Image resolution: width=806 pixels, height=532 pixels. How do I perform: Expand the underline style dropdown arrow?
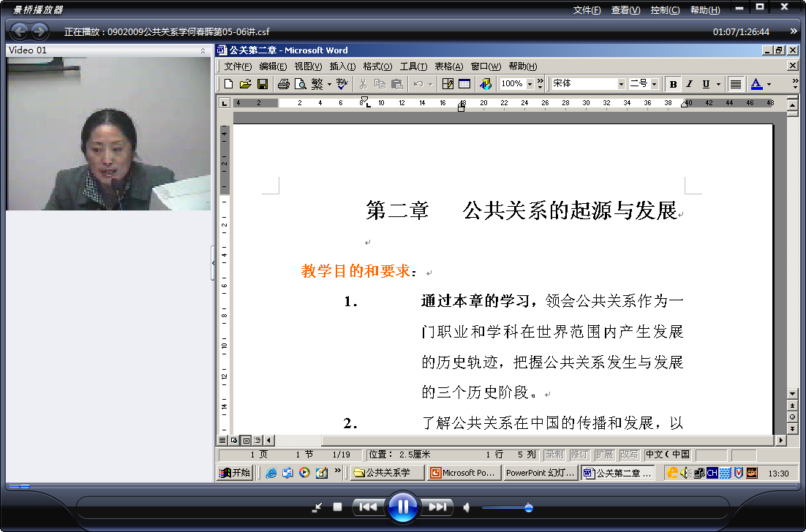pos(719,84)
